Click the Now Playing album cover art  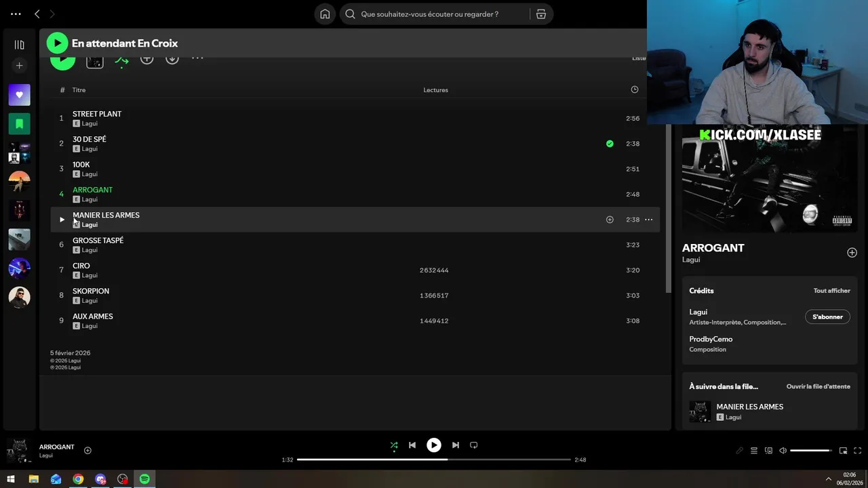click(x=770, y=180)
